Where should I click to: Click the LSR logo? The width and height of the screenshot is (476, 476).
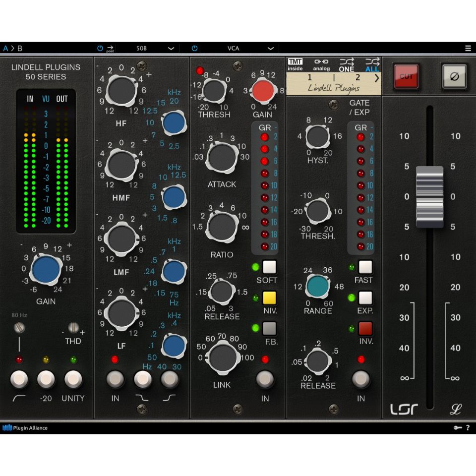click(x=404, y=409)
